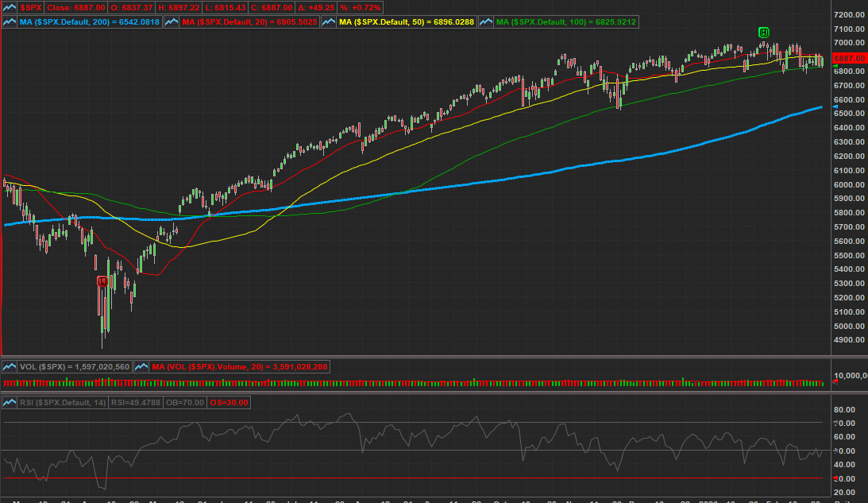Click the icon next to the 200-period MA label
The height and width of the screenshot is (503, 868).
(x=10, y=22)
